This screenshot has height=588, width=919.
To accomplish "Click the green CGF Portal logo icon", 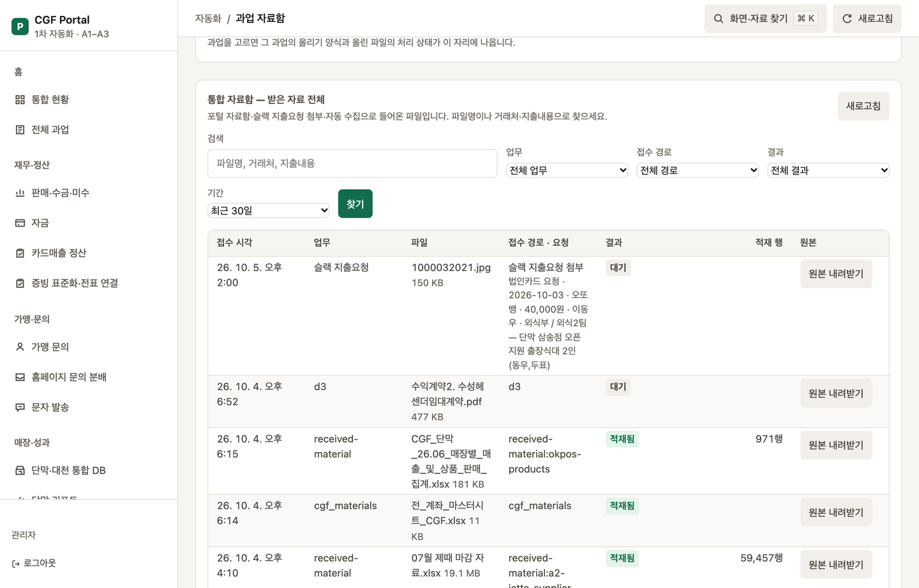I will (x=20, y=26).
